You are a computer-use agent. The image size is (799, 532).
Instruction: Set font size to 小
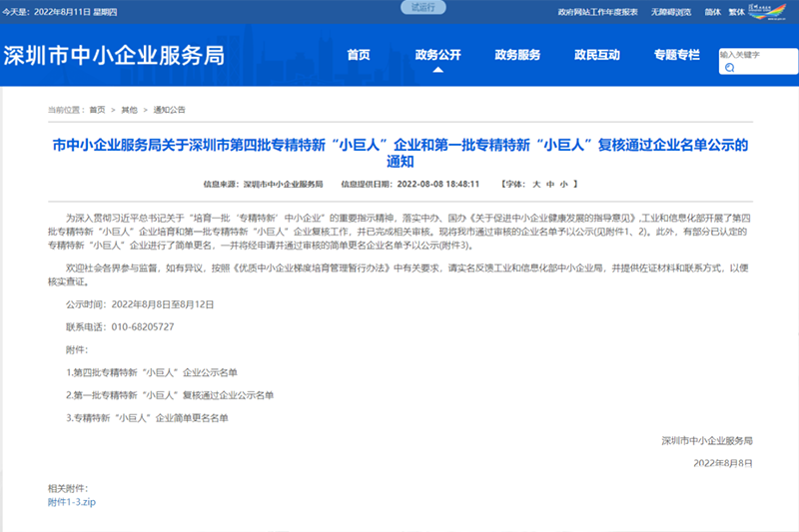point(563,185)
